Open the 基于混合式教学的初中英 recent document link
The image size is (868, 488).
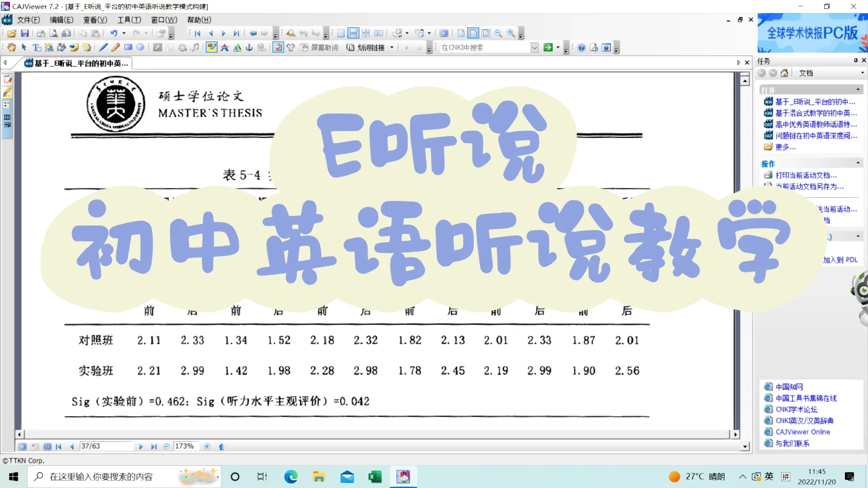pos(816,113)
